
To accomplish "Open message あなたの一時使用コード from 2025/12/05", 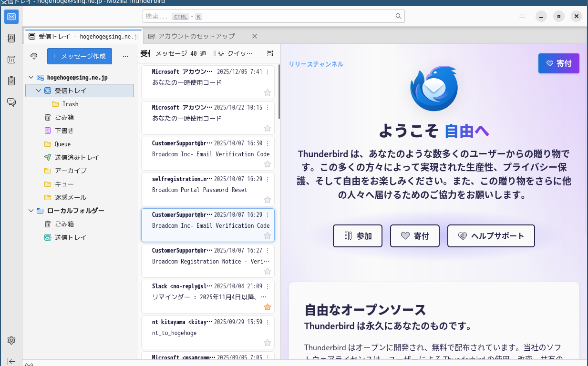I will tap(208, 82).
